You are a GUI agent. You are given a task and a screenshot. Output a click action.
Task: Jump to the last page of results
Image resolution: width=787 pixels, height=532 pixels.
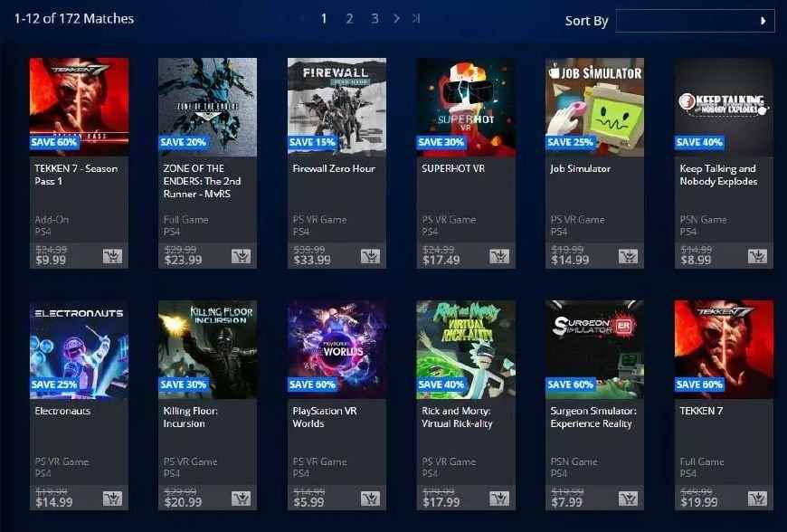click(x=416, y=19)
